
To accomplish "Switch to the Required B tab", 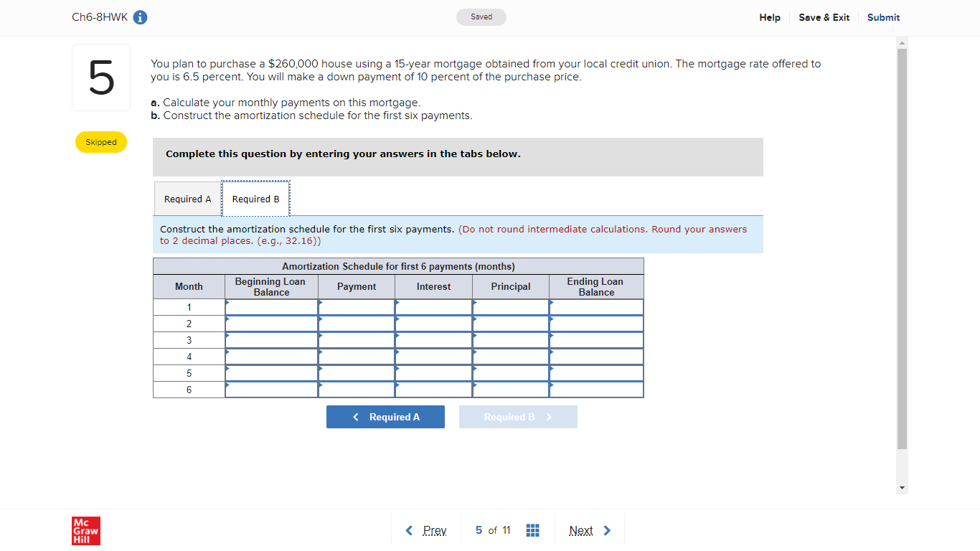I will tap(255, 198).
